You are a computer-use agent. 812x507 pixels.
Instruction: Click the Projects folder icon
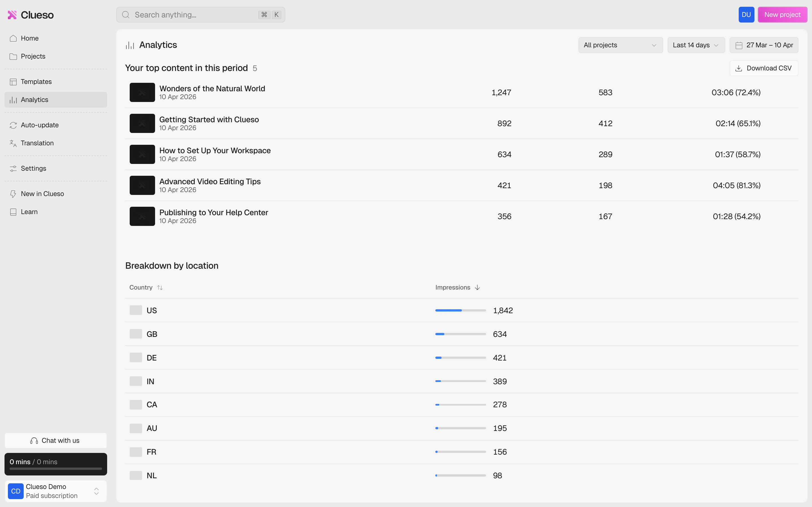click(13, 56)
